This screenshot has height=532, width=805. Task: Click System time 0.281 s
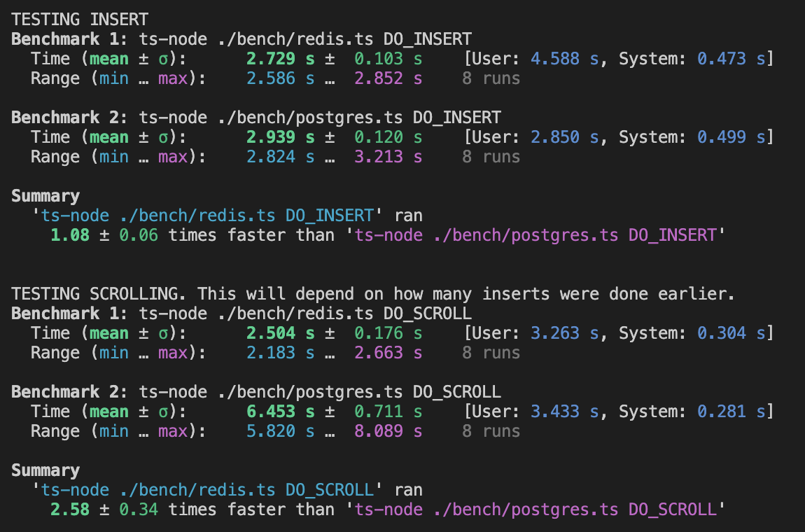pyautogui.click(x=731, y=412)
